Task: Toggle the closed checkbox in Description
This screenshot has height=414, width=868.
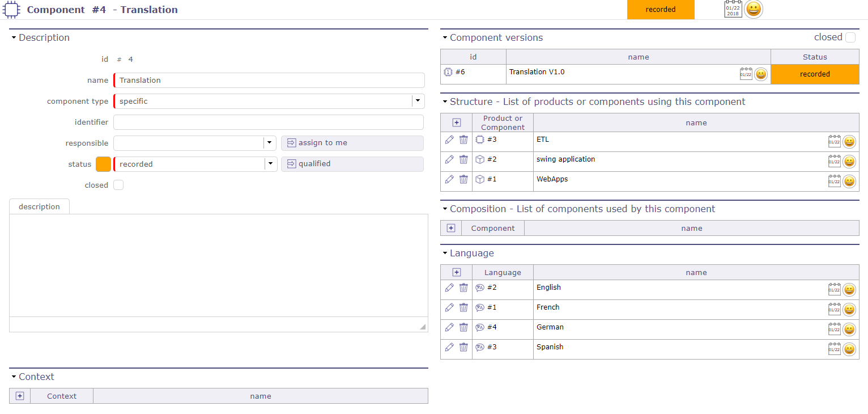Action: [118, 185]
